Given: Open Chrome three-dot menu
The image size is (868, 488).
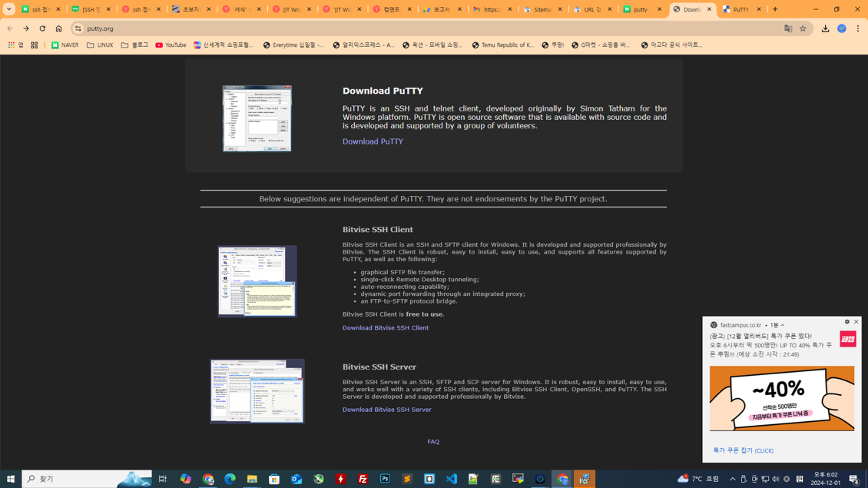Looking at the screenshot, I should [x=857, y=28].
